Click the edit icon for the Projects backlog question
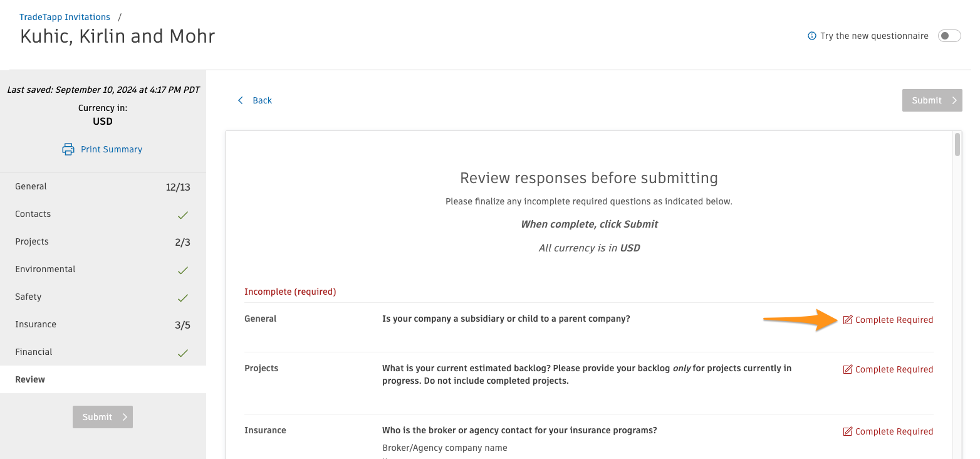The height and width of the screenshot is (459, 980). (848, 369)
